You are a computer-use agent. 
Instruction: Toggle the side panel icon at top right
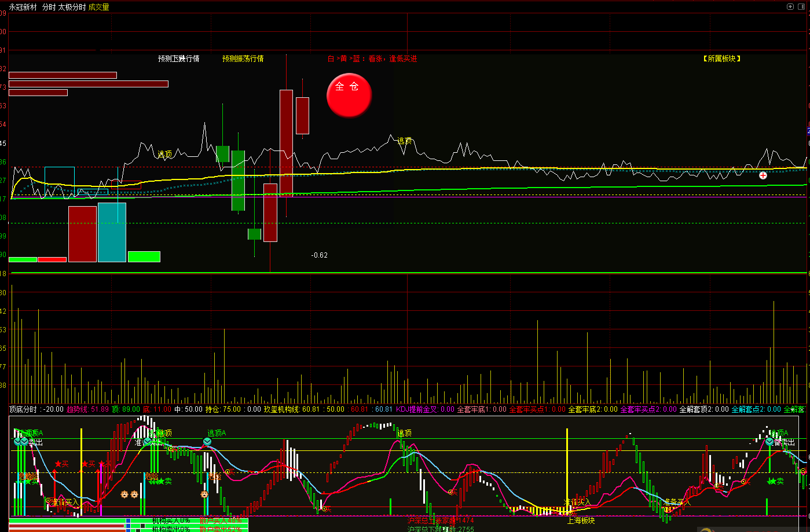coord(802,6)
